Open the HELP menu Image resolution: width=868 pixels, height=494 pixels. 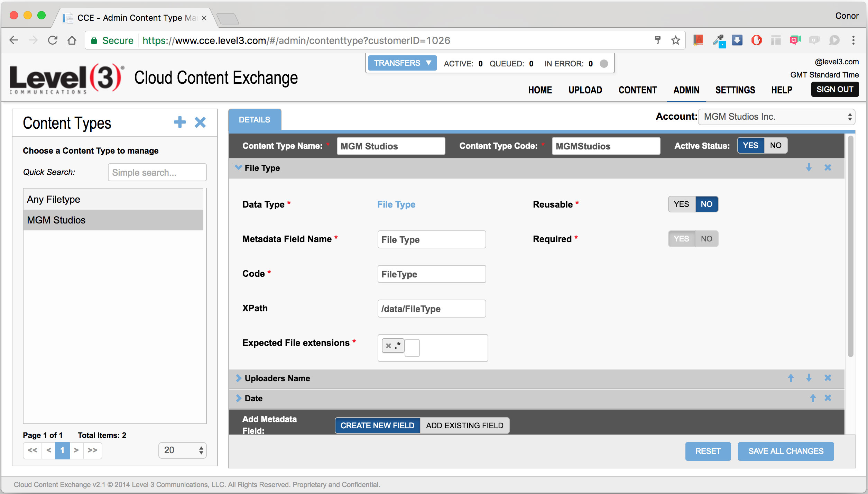point(782,90)
